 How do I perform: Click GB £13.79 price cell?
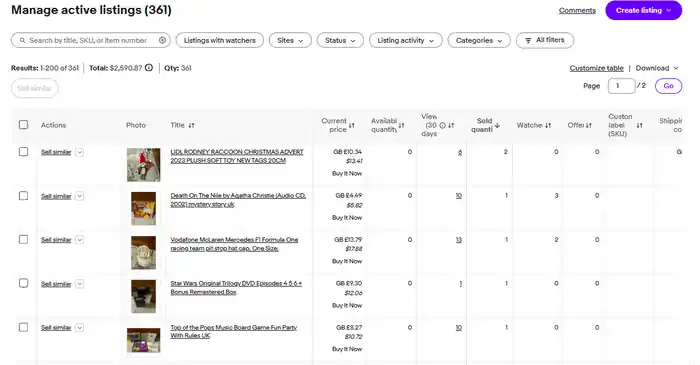348,240
